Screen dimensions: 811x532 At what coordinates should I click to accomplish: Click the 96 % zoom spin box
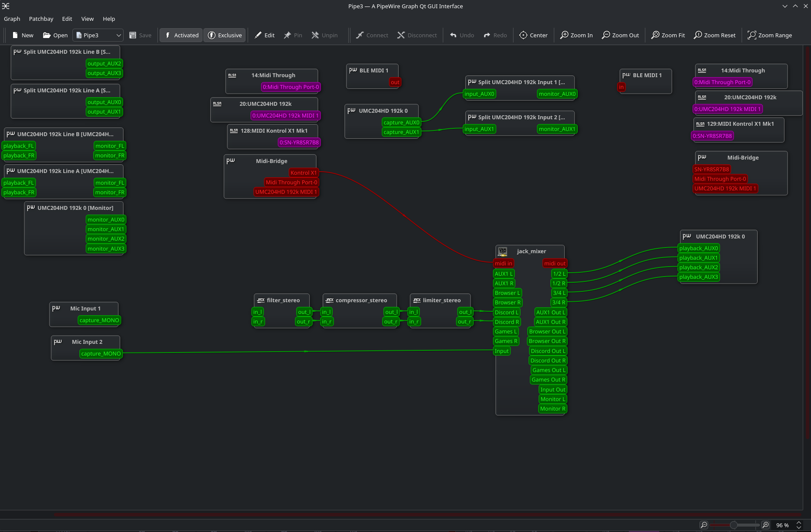[x=783, y=525]
